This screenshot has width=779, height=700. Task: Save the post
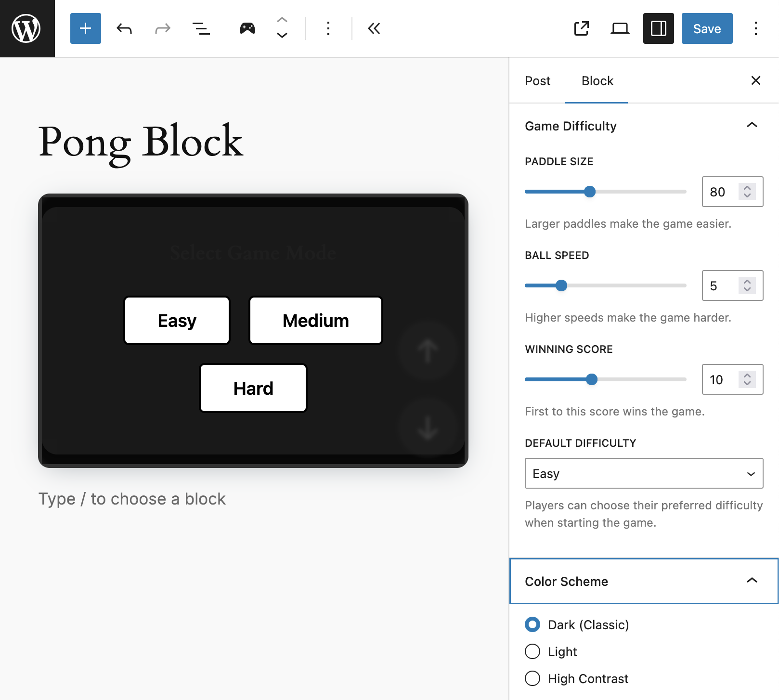pos(707,28)
